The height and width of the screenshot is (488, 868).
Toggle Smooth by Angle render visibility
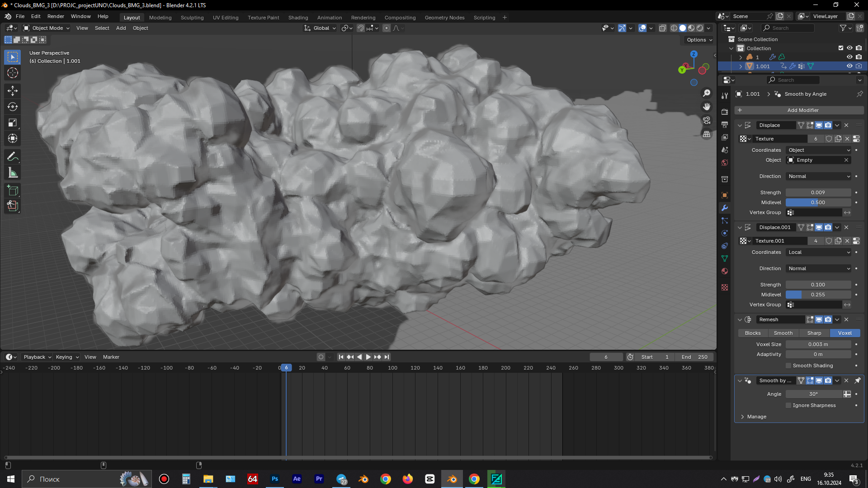click(828, 380)
